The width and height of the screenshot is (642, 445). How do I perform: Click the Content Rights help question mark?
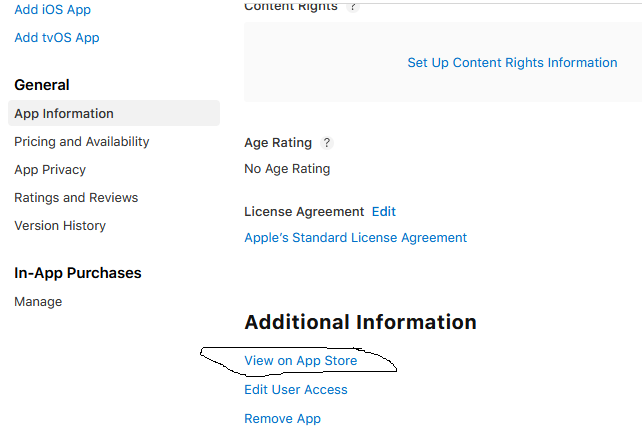point(351,7)
